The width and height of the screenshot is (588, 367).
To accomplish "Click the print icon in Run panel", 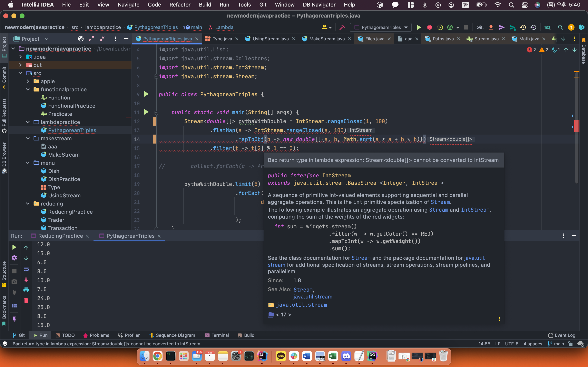I will click(26, 290).
